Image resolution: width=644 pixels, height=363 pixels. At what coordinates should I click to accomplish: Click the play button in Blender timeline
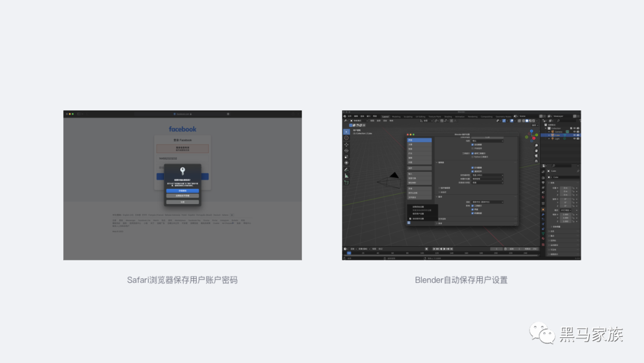coord(444,249)
